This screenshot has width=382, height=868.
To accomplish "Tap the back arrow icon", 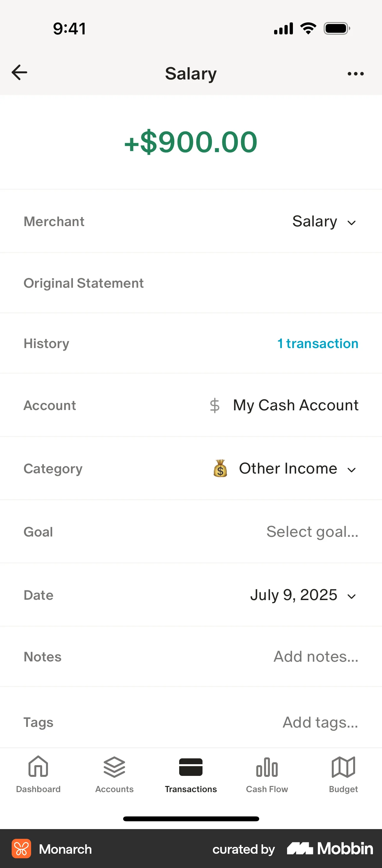I will click(x=19, y=73).
